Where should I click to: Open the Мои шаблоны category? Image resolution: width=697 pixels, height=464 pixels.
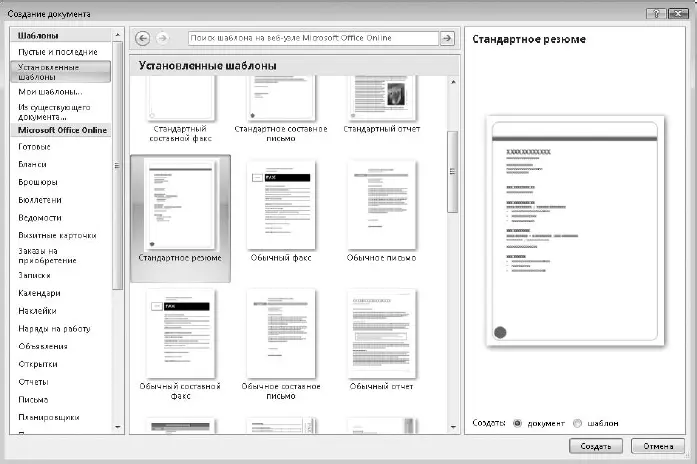click(x=50, y=91)
